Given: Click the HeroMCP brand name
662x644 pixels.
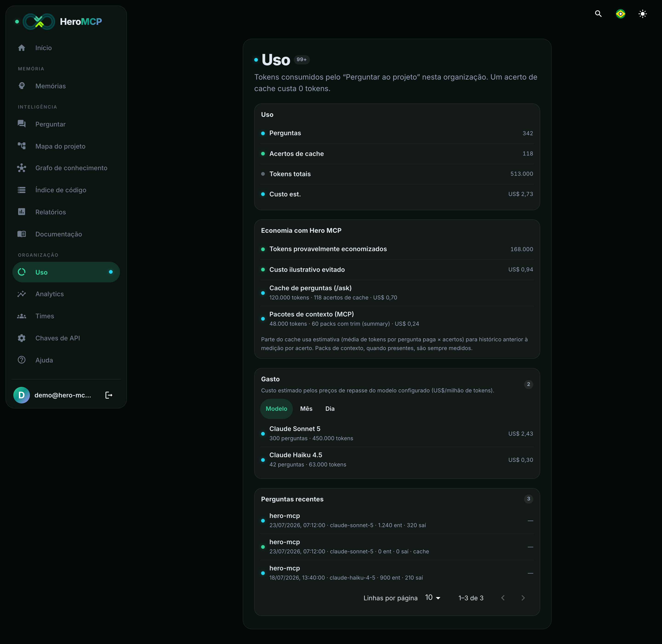Looking at the screenshot, I should (81, 22).
